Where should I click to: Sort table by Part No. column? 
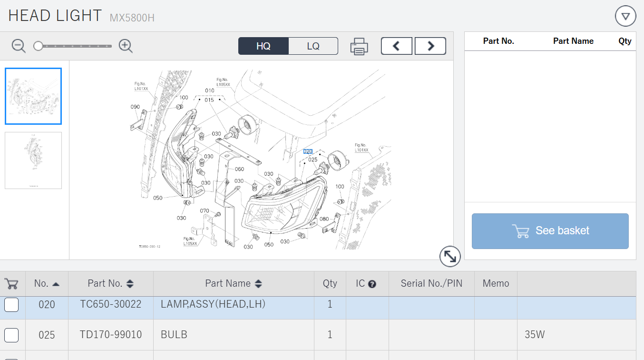point(130,284)
